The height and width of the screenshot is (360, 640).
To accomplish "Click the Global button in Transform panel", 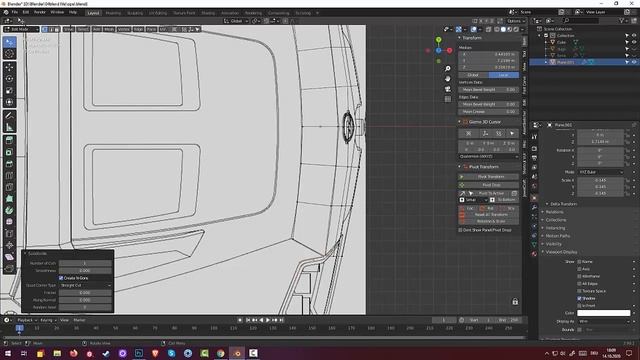I will pyautogui.click(x=473, y=75).
